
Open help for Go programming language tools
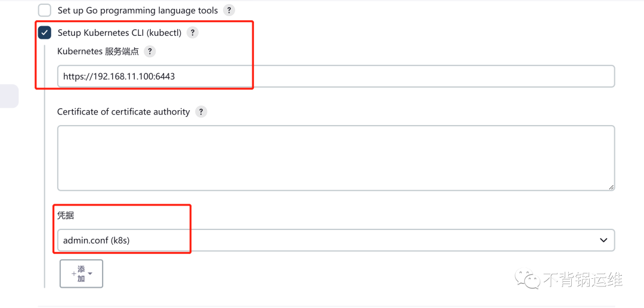[229, 10]
